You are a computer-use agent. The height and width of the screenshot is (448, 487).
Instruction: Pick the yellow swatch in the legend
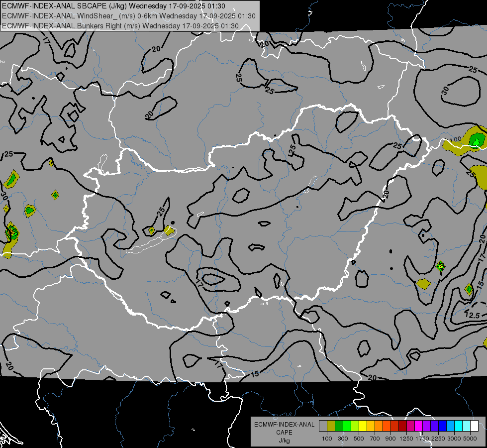pos(363,426)
